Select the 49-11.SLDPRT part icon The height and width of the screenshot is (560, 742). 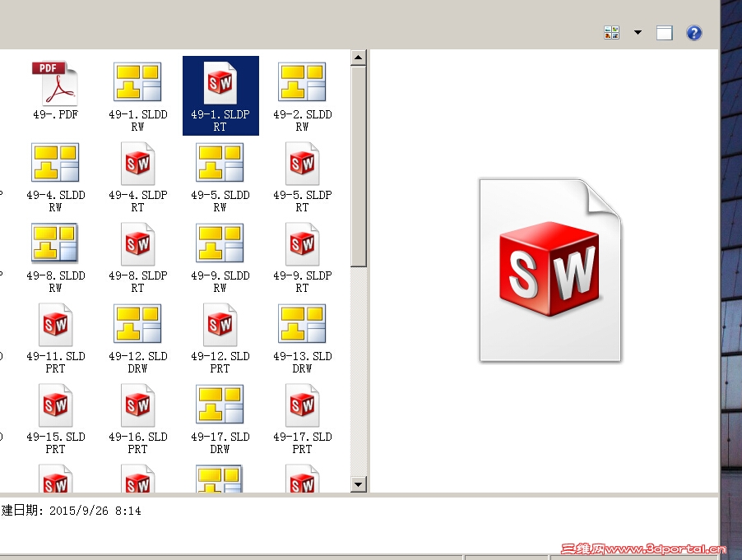(x=55, y=325)
